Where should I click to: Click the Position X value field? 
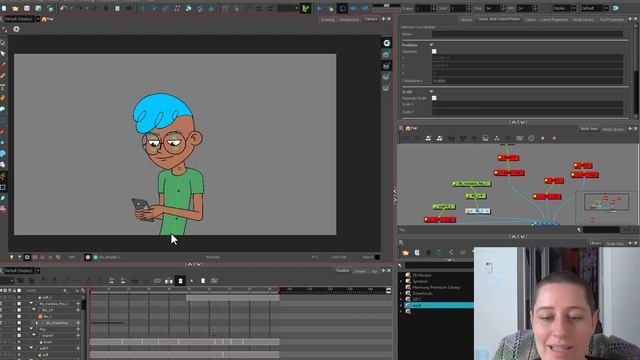(527, 58)
